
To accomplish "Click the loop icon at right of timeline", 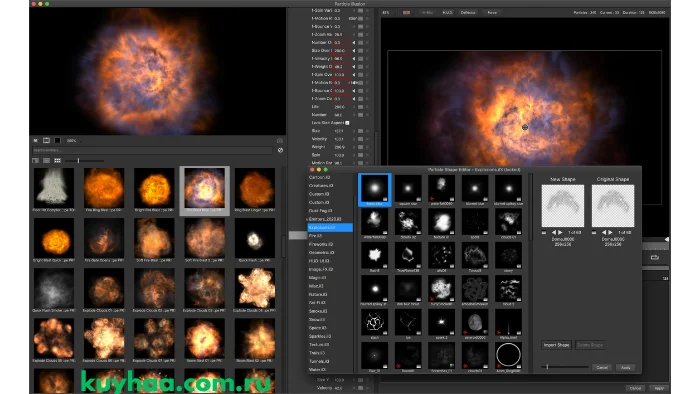I will pyautogui.click(x=654, y=257).
